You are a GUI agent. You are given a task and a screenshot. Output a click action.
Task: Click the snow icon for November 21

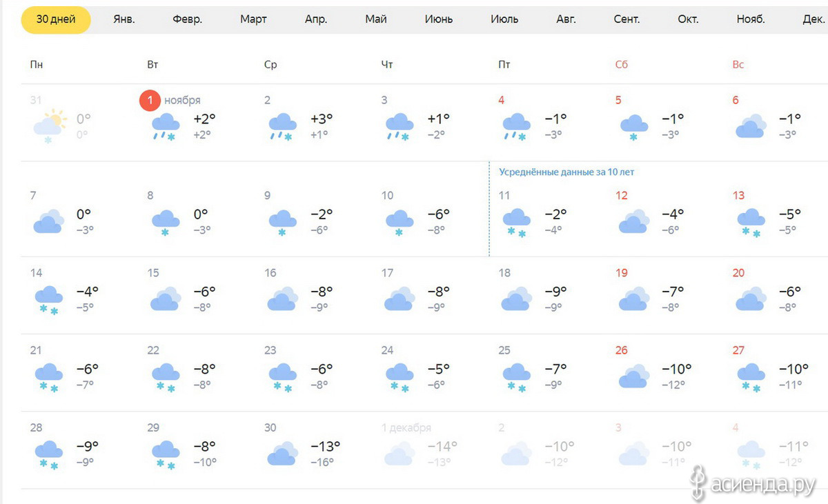[48, 377]
